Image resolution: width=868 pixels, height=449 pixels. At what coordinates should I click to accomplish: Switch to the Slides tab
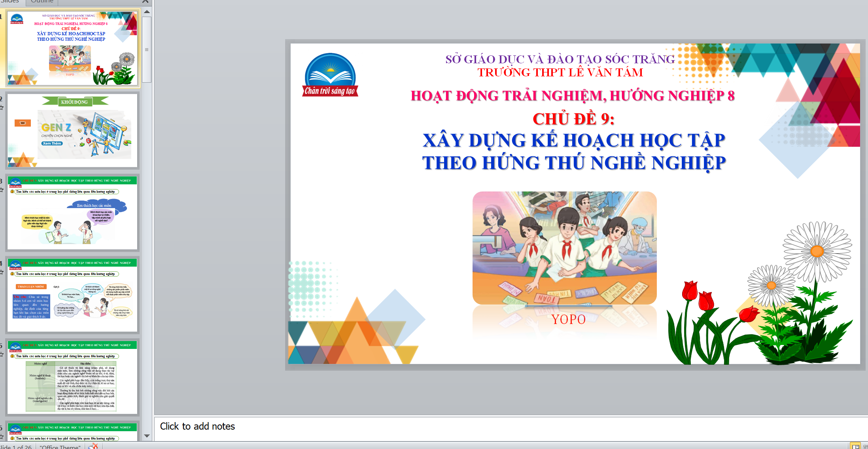pos(10,2)
